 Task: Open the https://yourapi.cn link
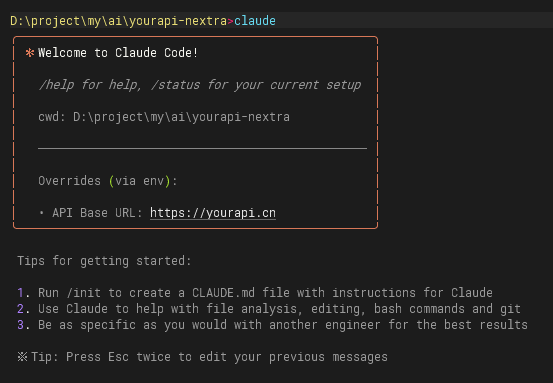(x=213, y=213)
